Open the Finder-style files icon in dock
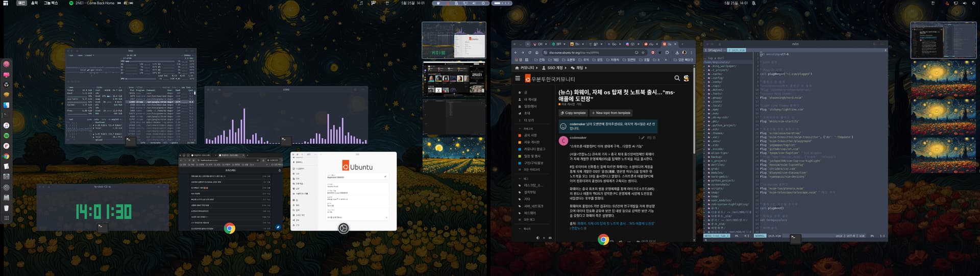This screenshot has height=276, width=980. click(6, 105)
